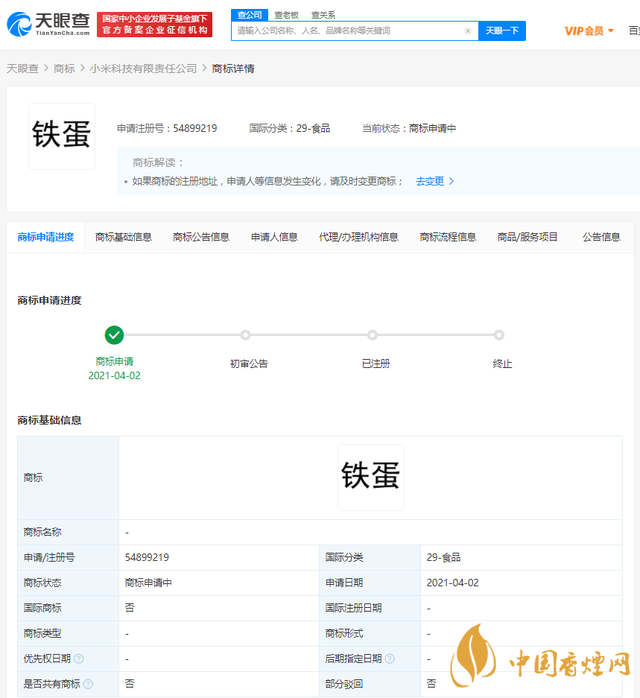
Task: Open the 商标流程信息 tab
Action: click(448, 237)
